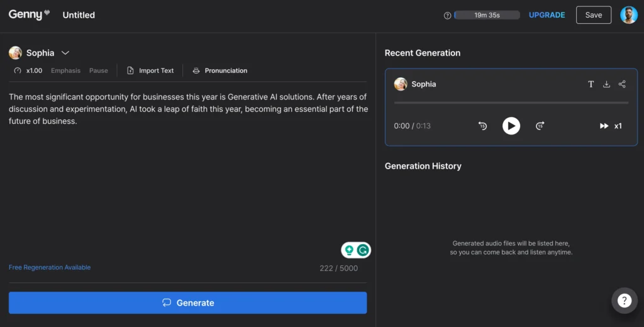644x327 pixels.
Task: Save the project
Action: [x=594, y=15]
